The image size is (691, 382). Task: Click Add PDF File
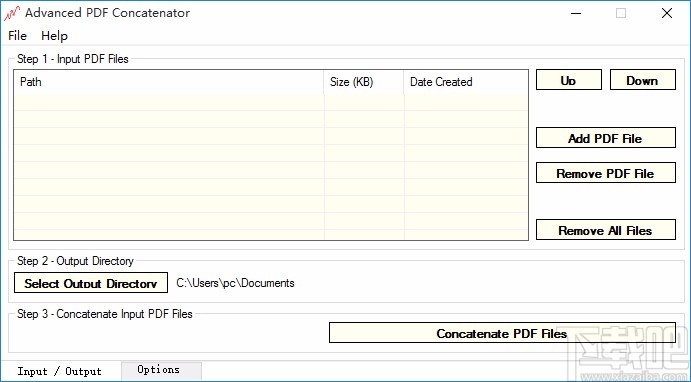click(606, 137)
